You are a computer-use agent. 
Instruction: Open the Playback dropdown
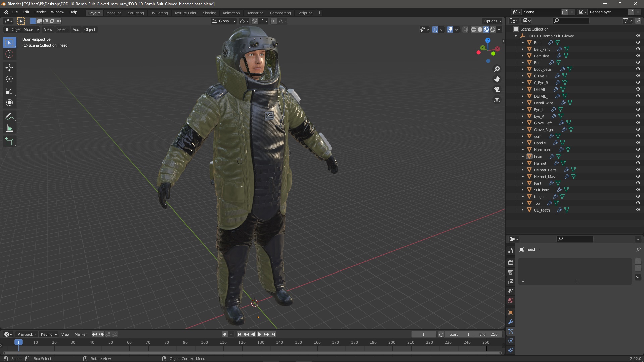(x=27, y=334)
